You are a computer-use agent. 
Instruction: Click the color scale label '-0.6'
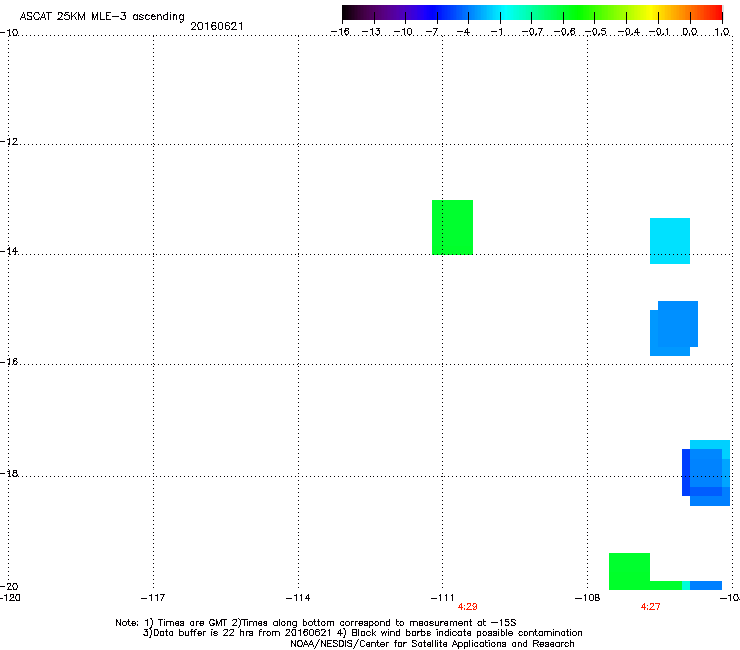[564, 32]
